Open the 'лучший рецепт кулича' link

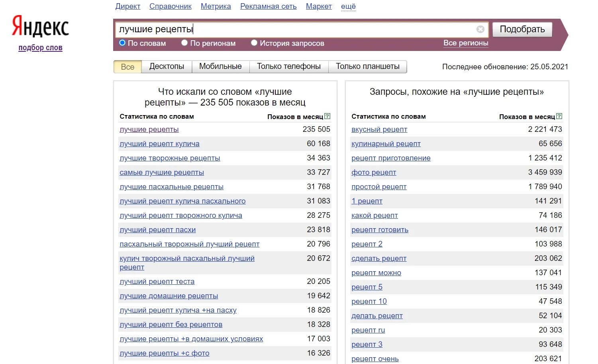click(x=159, y=144)
